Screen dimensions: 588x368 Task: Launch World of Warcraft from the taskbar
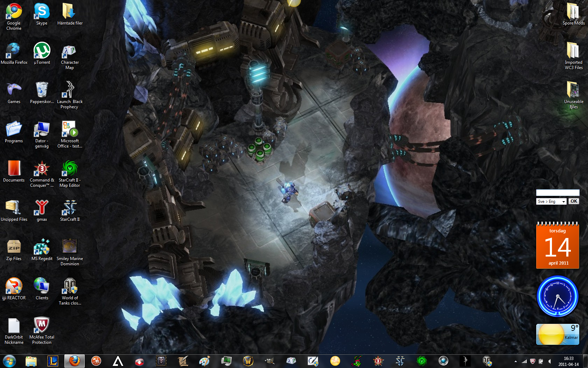coord(248,361)
